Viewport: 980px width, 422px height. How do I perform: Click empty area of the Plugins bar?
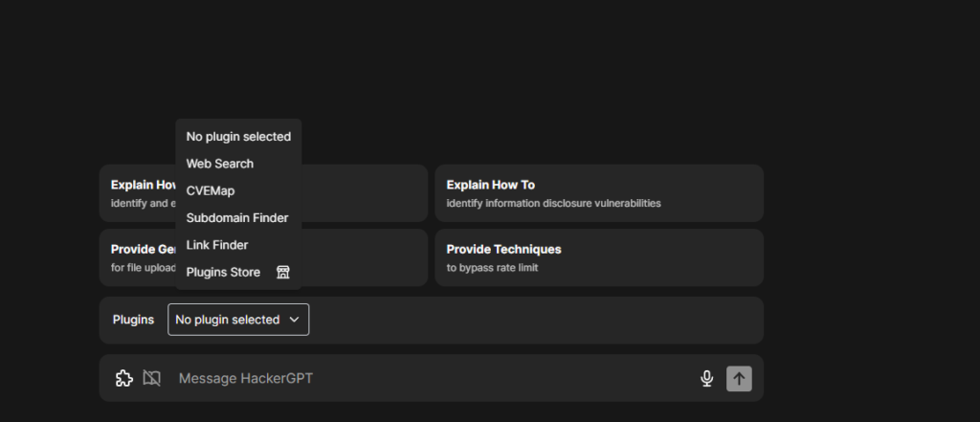coord(531,321)
